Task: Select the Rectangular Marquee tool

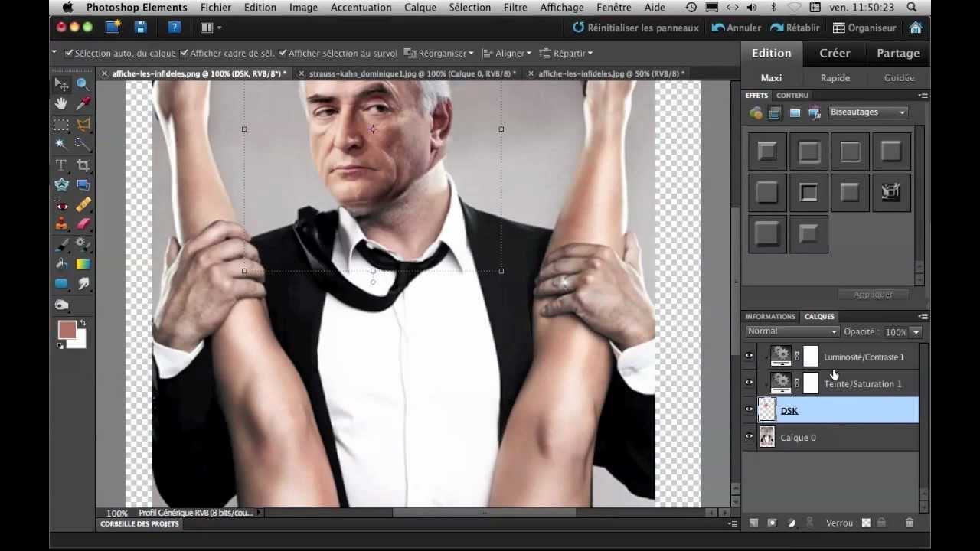Action: [x=61, y=124]
